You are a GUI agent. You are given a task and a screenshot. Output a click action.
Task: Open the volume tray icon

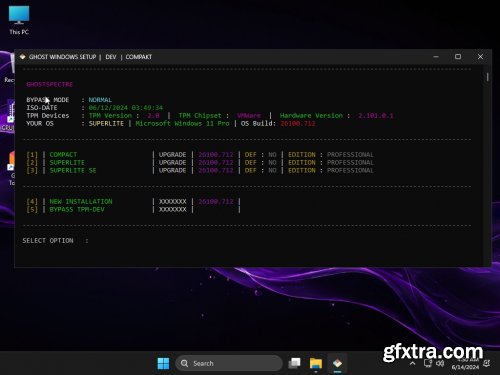pos(440,363)
